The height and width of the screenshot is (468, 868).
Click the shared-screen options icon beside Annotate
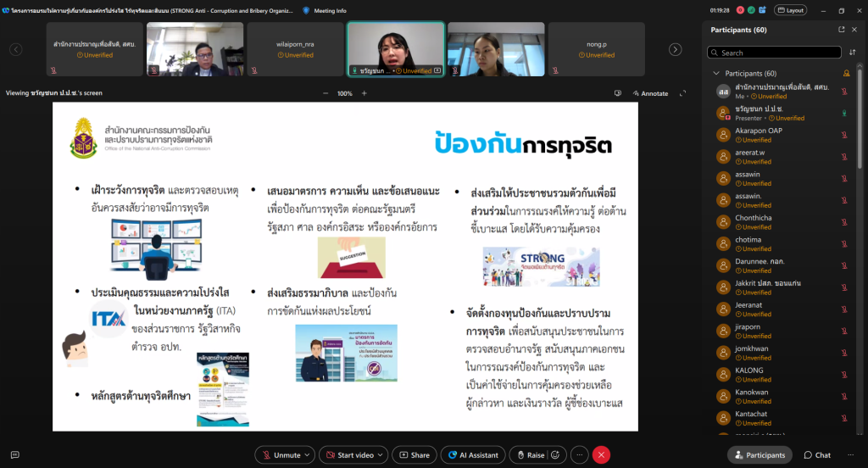(618, 93)
